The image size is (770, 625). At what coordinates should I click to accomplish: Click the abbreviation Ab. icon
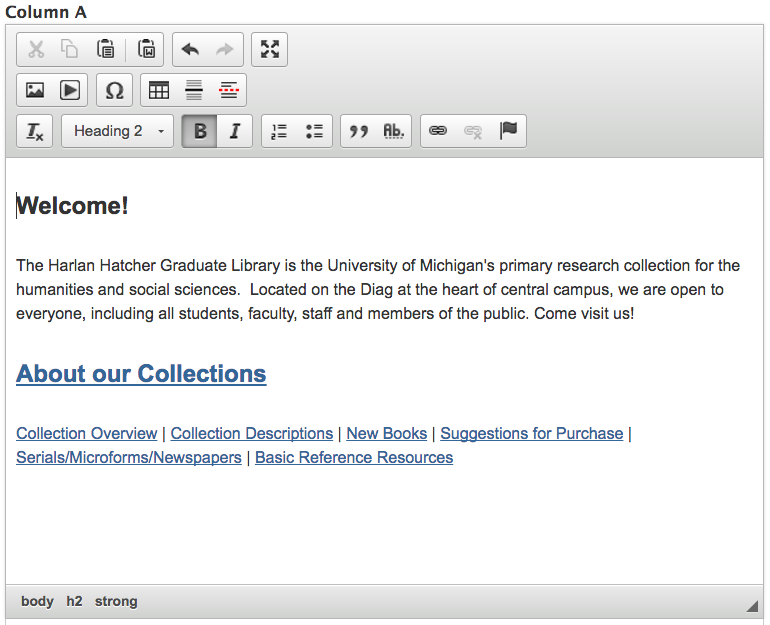coord(393,131)
